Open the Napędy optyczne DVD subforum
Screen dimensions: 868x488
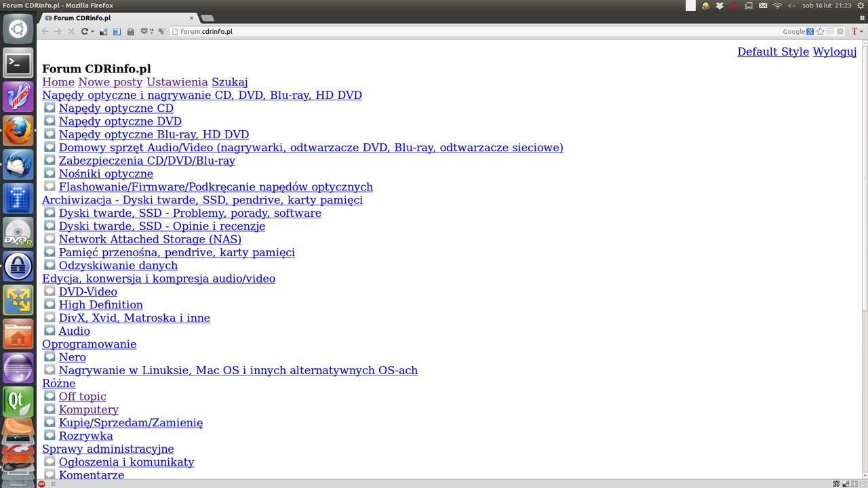click(x=120, y=121)
